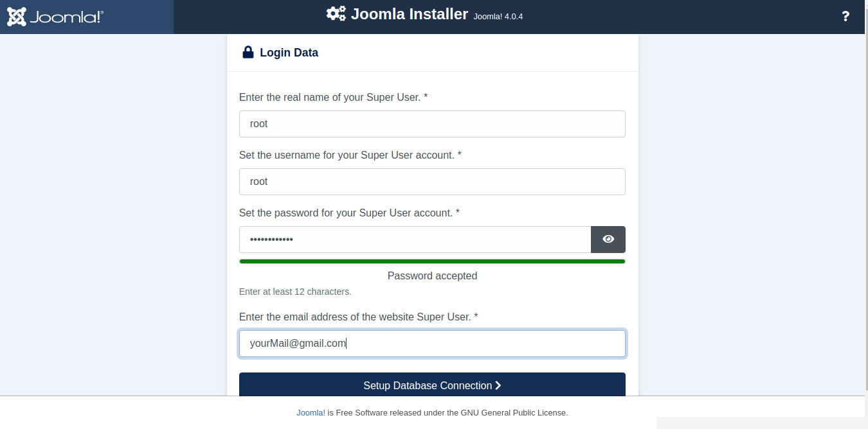The image size is (868, 429).
Task: Focus the Super User username input
Action: pyautogui.click(x=432, y=182)
